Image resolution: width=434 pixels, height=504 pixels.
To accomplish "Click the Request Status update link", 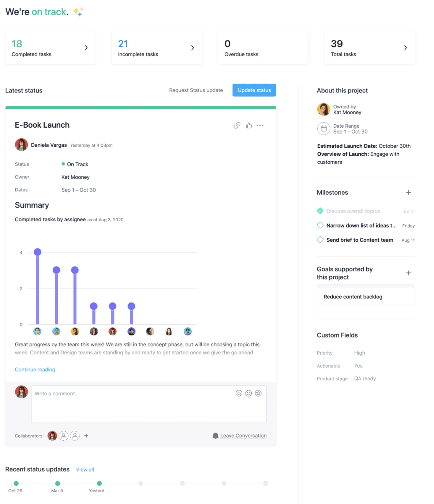I will click(196, 90).
